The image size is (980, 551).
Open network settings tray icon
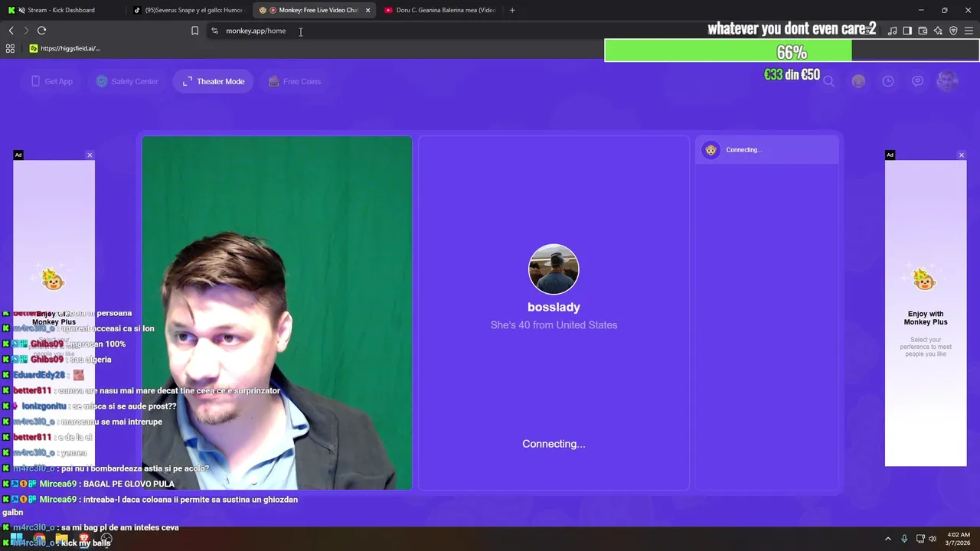(x=920, y=539)
